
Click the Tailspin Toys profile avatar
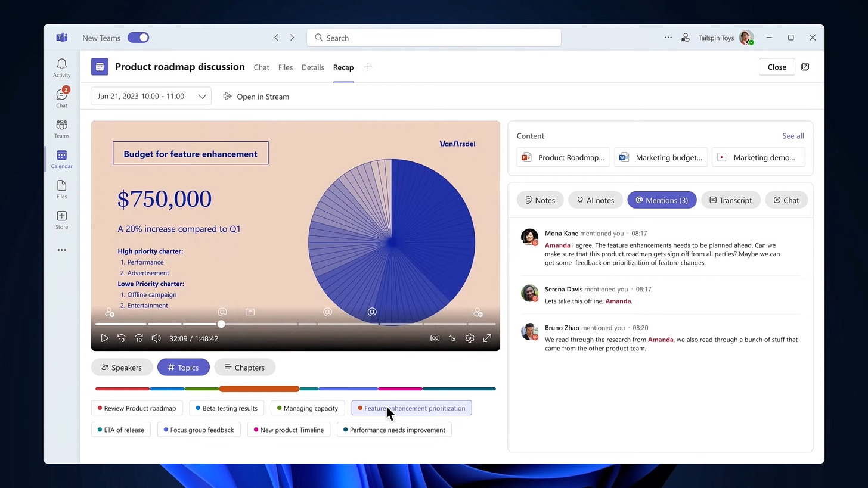click(x=746, y=38)
